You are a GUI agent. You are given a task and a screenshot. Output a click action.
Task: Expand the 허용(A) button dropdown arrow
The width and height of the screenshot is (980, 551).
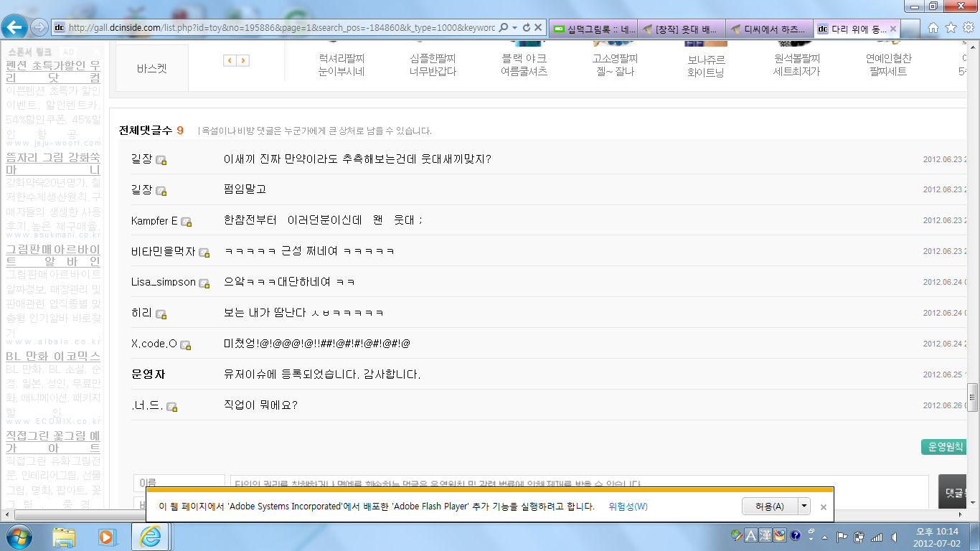coord(804,506)
